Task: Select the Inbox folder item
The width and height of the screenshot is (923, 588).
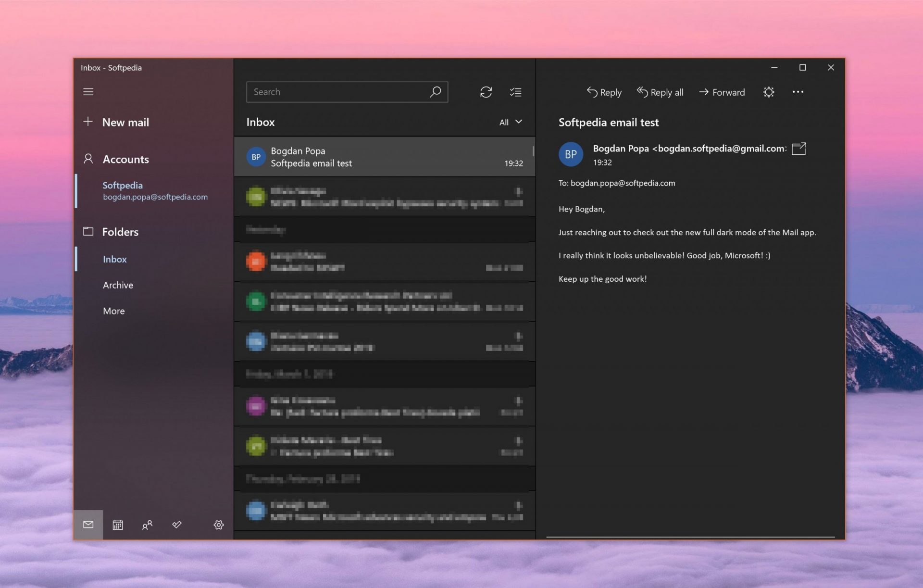Action: pyautogui.click(x=114, y=258)
